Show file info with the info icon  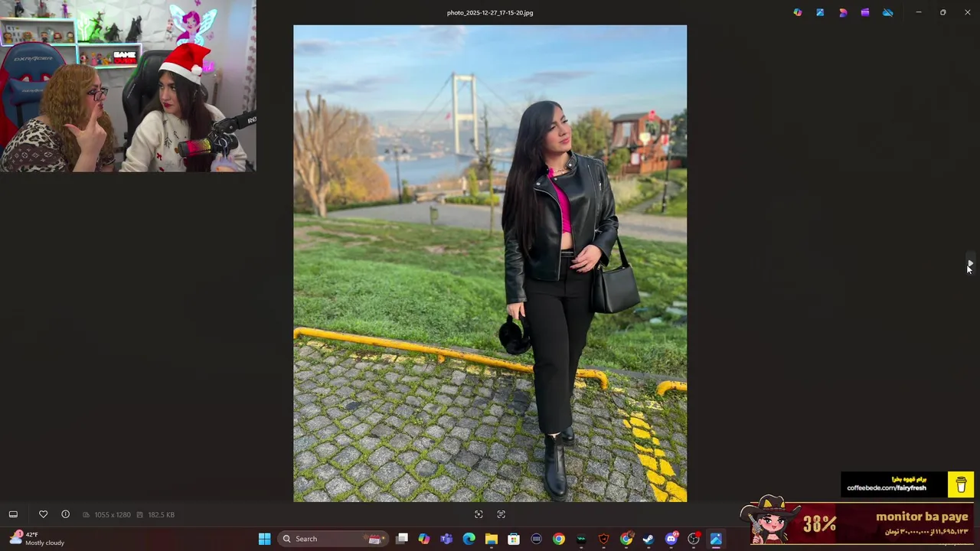pyautogui.click(x=65, y=514)
